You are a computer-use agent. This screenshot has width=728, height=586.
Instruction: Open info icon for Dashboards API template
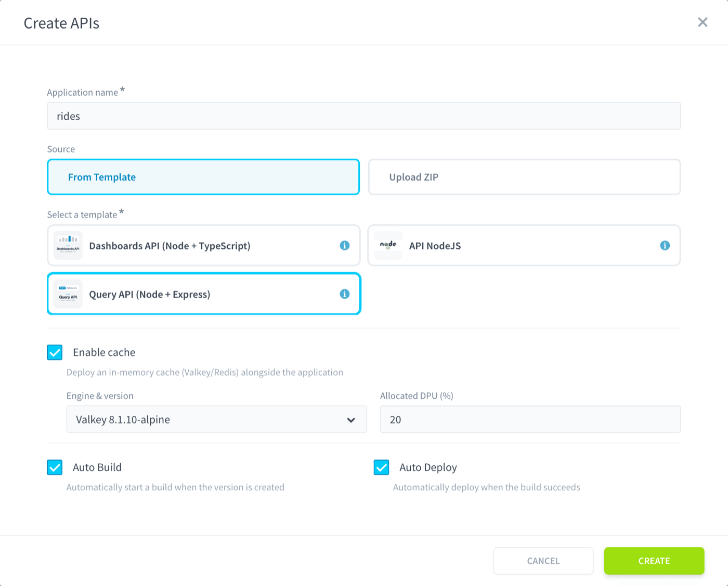tap(345, 245)
